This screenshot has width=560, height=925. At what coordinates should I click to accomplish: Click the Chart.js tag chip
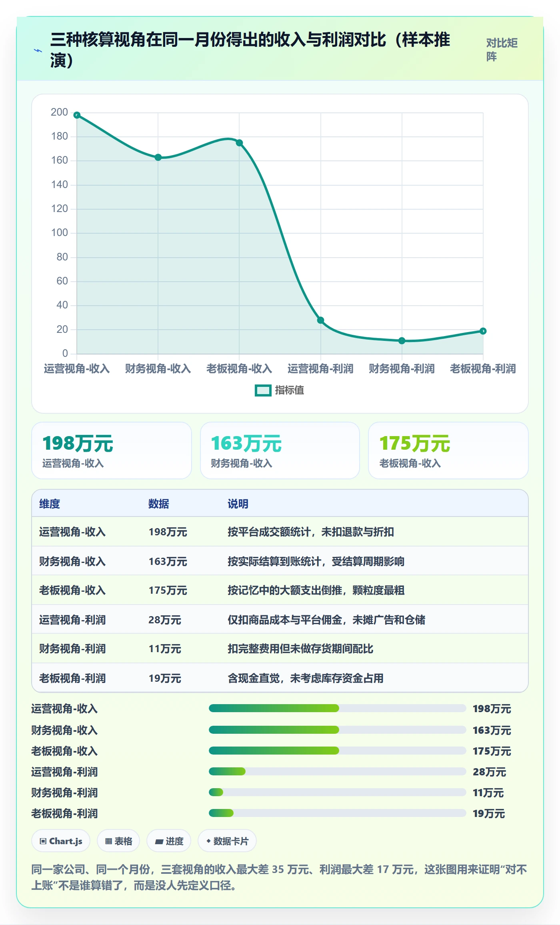[61, 841]
